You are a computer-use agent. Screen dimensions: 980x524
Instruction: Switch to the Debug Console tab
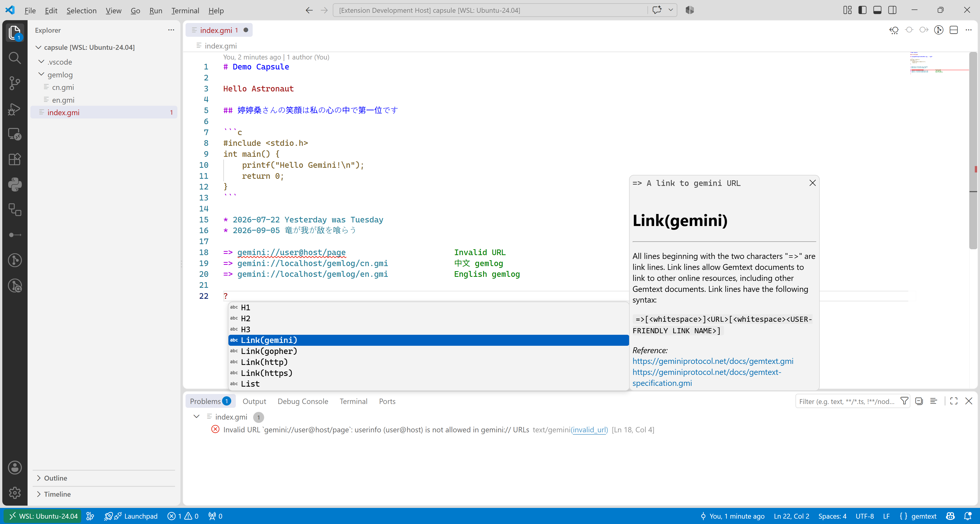click(302, 401)
